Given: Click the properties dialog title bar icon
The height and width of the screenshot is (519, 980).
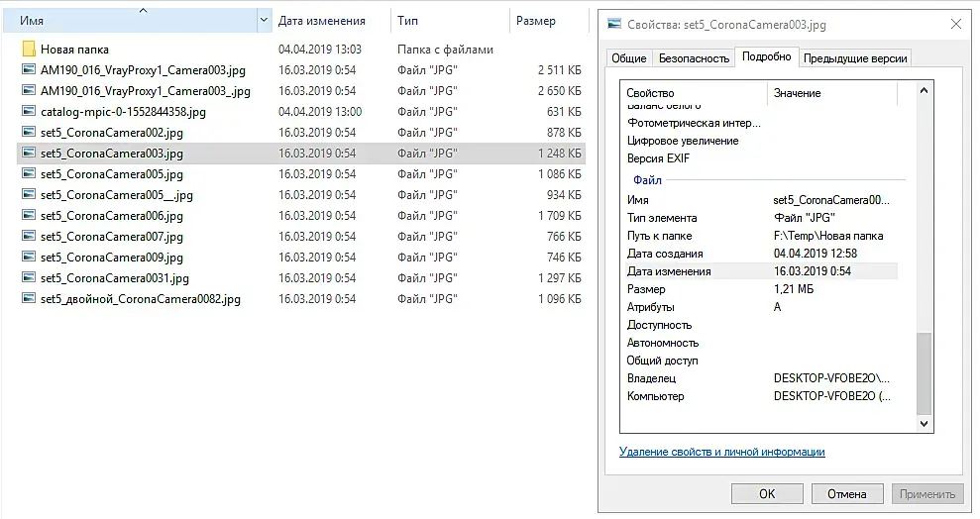Looking at the screenshot, I should tap(614, 24).
